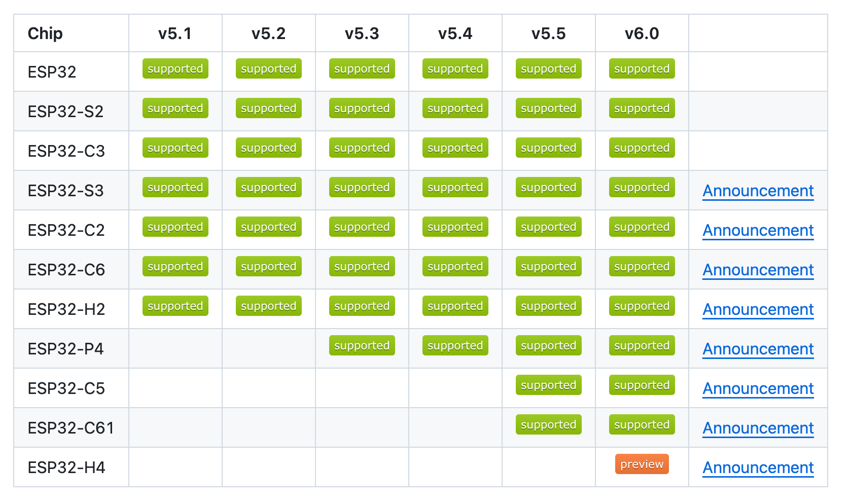Click the ESP32-P4 v6.0 supported badge
This screenshot has height=504, width=850.
(642, 345)
